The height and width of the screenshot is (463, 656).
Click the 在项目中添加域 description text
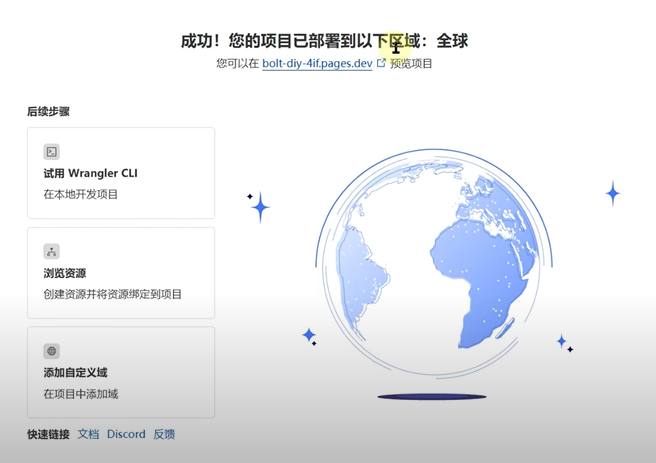click(x=81, y=394)
